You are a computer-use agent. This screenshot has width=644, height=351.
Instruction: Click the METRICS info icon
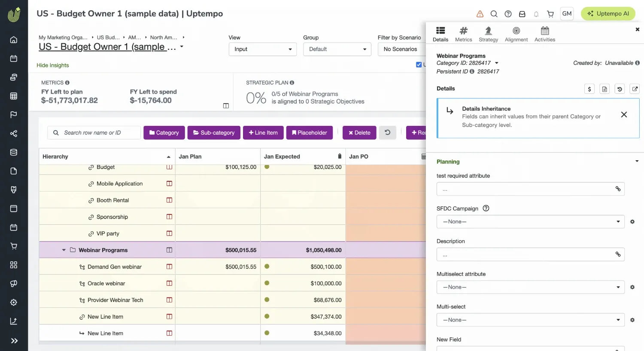pos(67,82)
